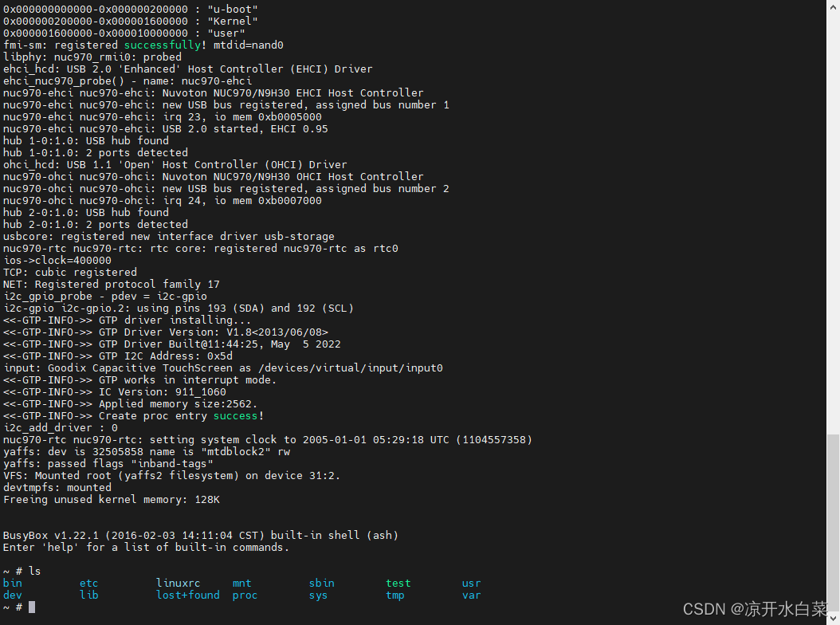Click the 'usr' directory name
Image resolution: width=840 pixels, height=625 pixels.
[472, 583]
